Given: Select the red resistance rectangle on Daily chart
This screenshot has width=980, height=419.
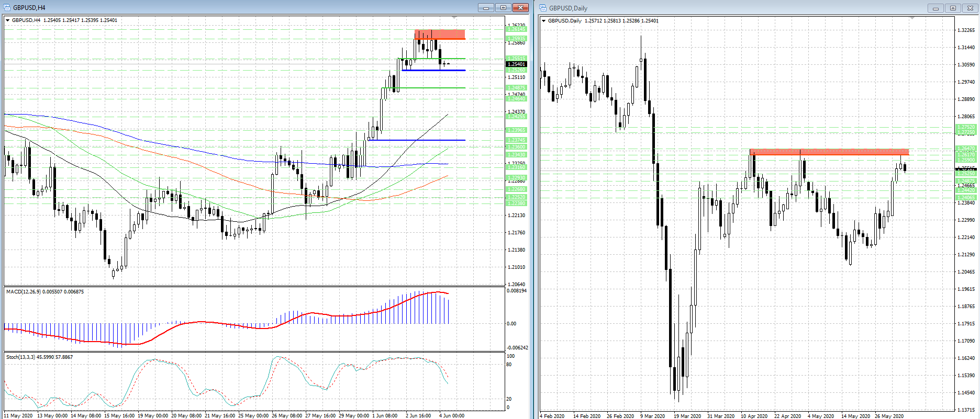Looking at the screenshot, I should coord(829,152).
